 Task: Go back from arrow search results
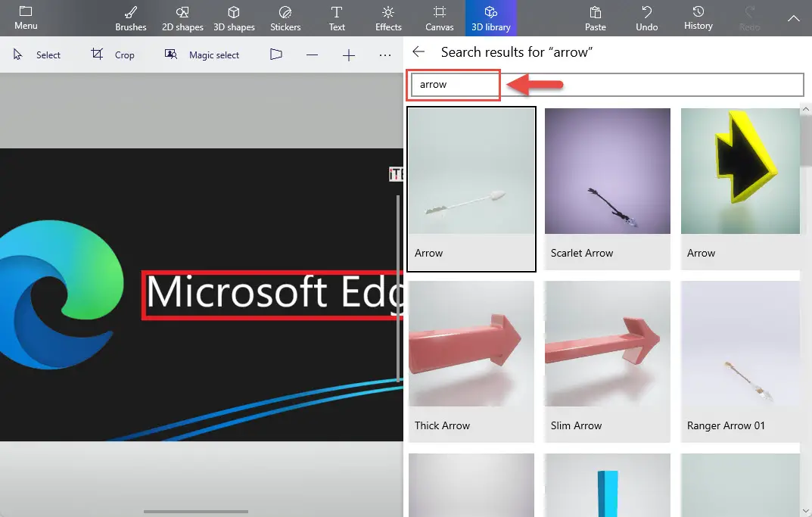417,52
